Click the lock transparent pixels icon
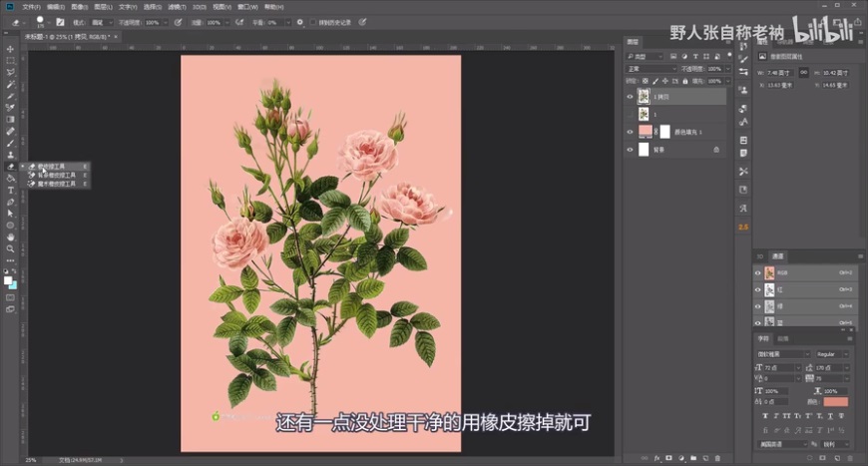 tap(645, 81)
